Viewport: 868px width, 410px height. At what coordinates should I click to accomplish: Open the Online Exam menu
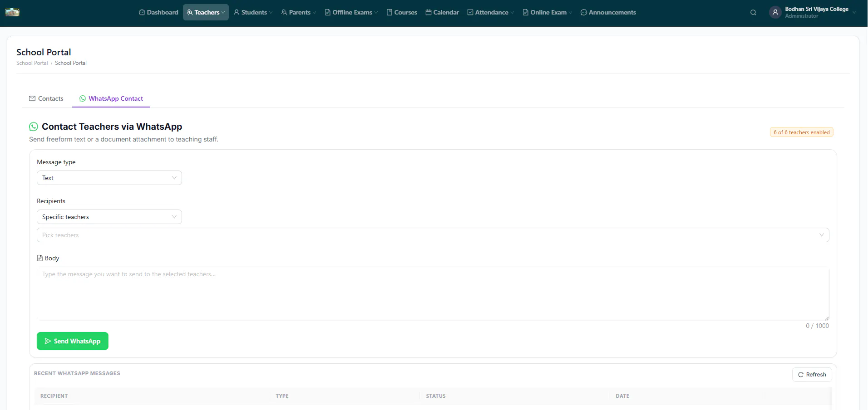click(x=547, y=12)
